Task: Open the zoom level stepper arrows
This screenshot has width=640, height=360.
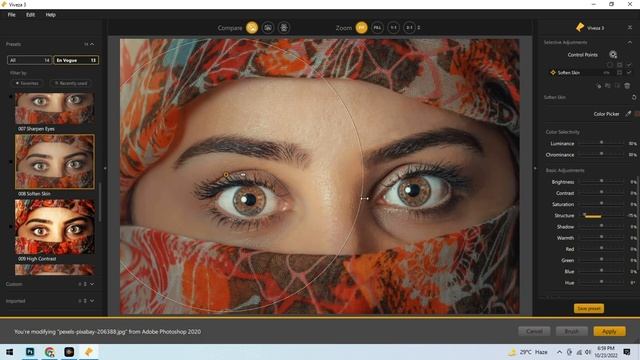Action: [419, 28]
